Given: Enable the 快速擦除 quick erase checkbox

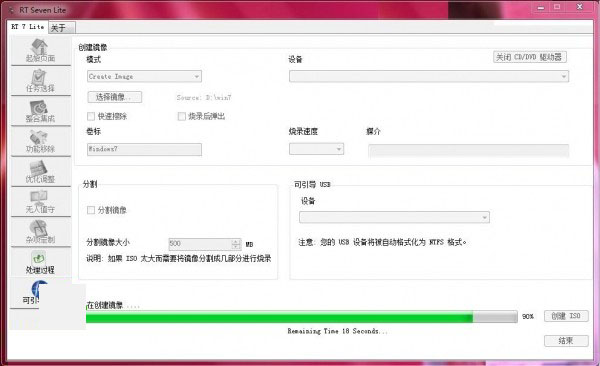Looking at the screenshot, I should (x=91, y=116).
